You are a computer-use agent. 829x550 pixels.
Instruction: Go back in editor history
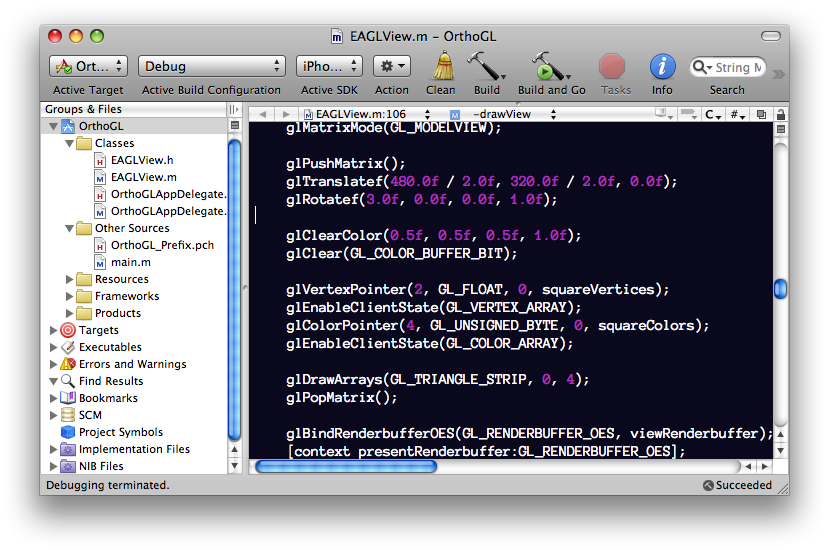tap(263, 114)
